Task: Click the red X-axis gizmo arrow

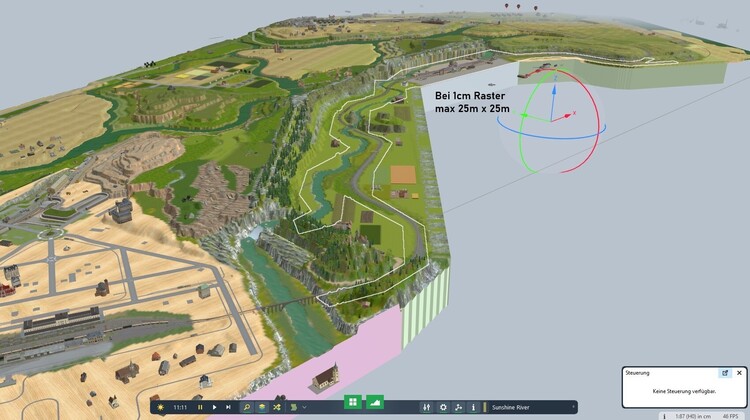Action: pos(567,115)
